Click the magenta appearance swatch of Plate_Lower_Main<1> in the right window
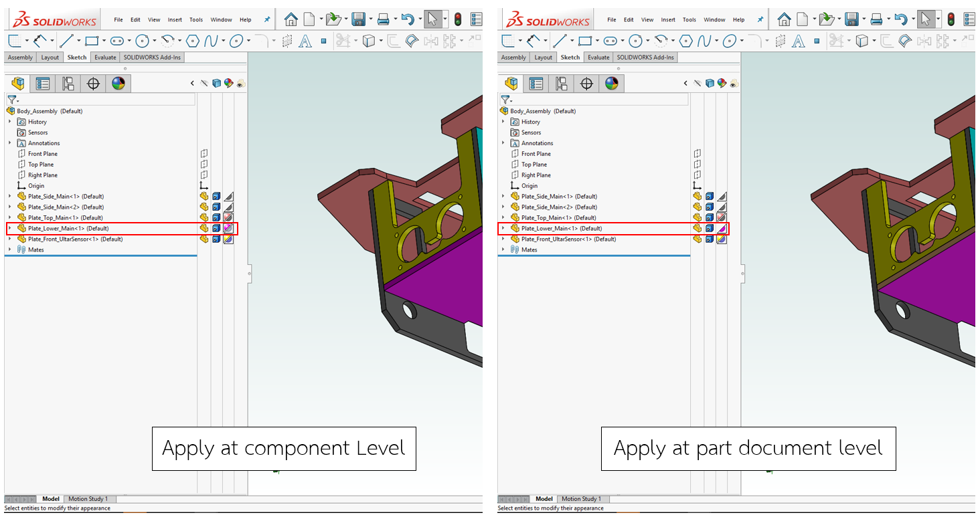Viewport: 980px width, 517px height. (x=722, y=229)
